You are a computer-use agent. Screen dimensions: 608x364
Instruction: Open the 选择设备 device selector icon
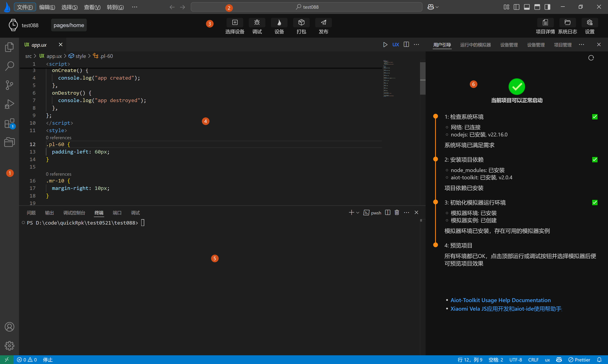pos(235,23)
